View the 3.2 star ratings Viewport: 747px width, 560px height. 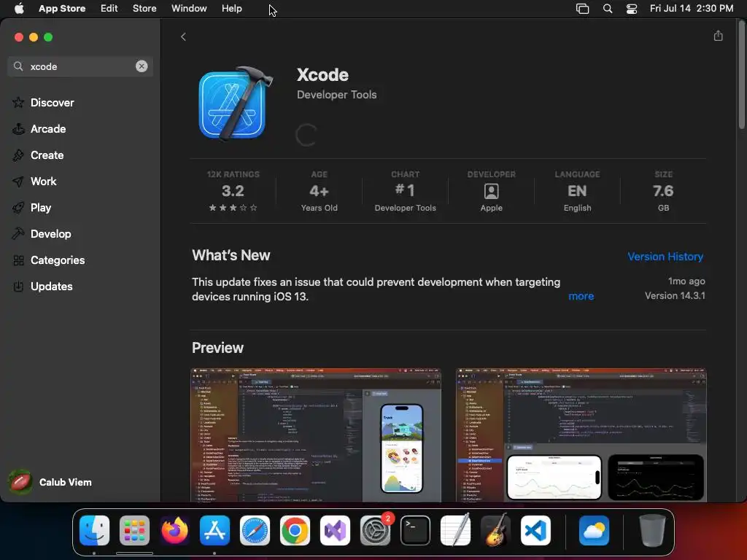233,191
